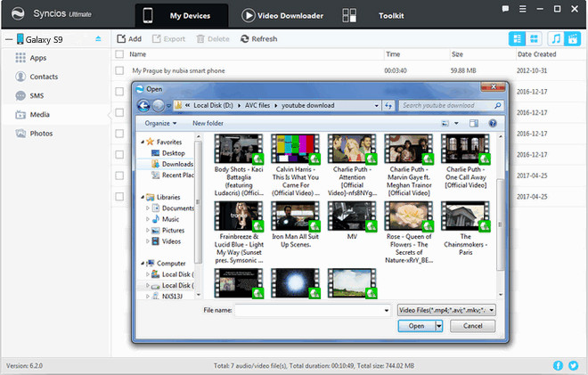The image size is (588, 375).
Task: Click the Syncios logo icon
Action: point(18,14)
